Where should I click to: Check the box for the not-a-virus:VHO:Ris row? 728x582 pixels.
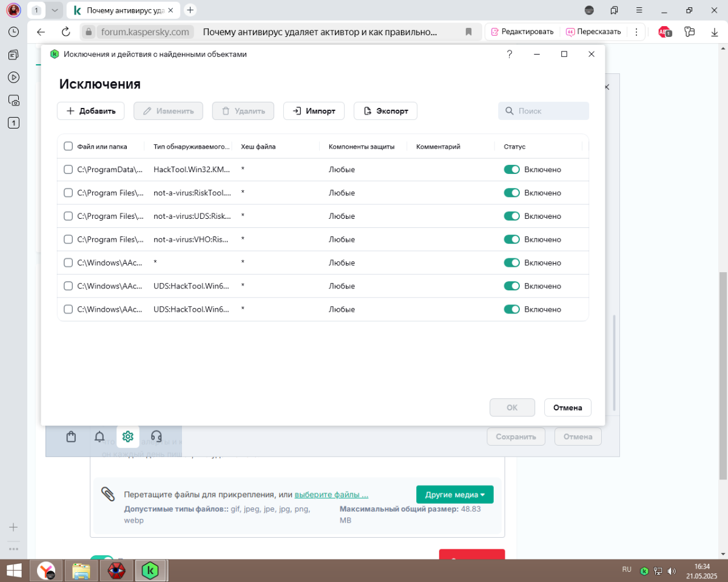(x=68, y=239)
